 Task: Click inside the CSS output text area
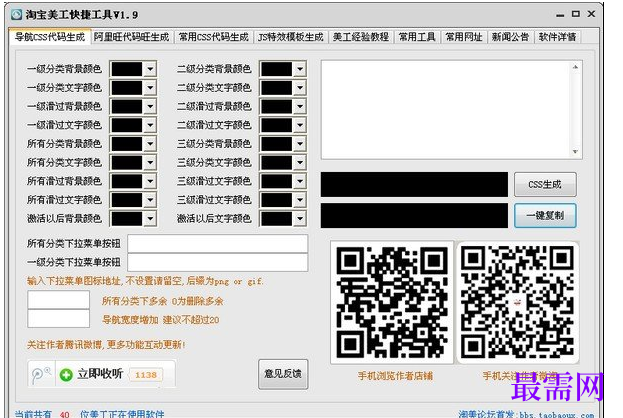pyautogui.click(x=445, y=110)
